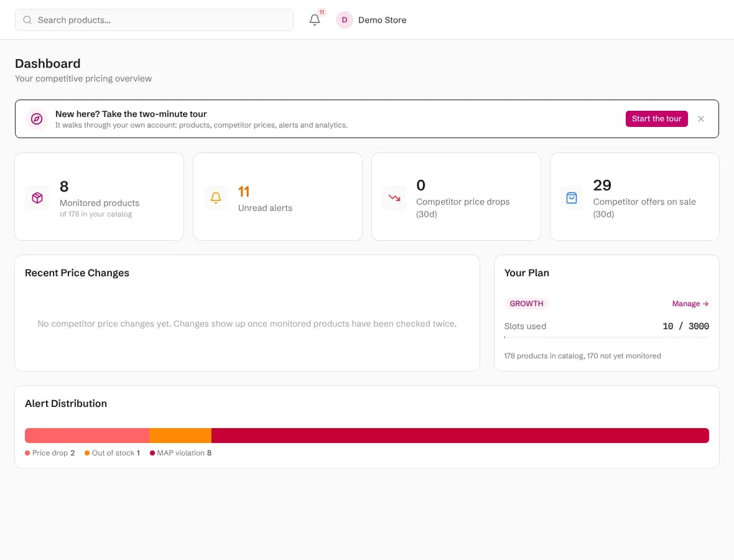Select the Out of stock 1 legend entry
This screenshot has height=560, width=734.
tap(113, 453)
